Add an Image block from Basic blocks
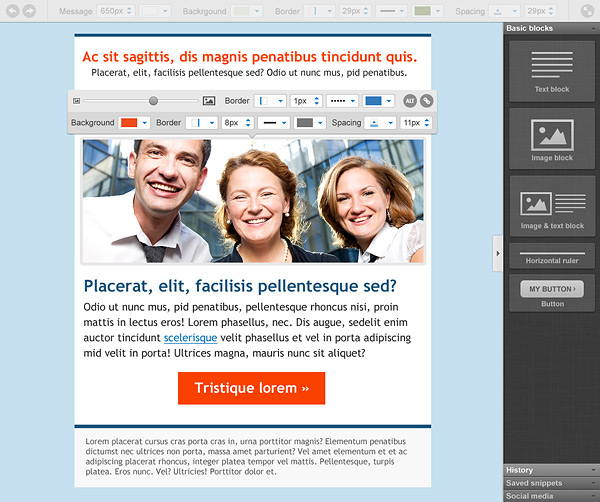 552,139
